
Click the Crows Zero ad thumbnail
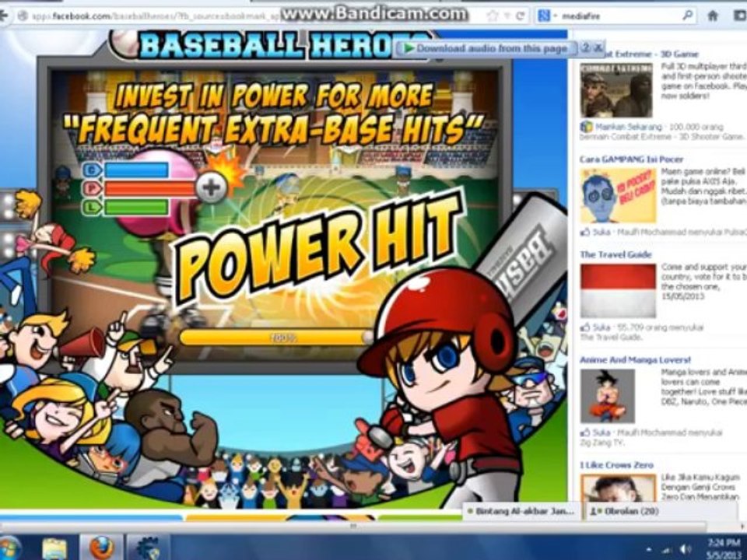point(617,488)
